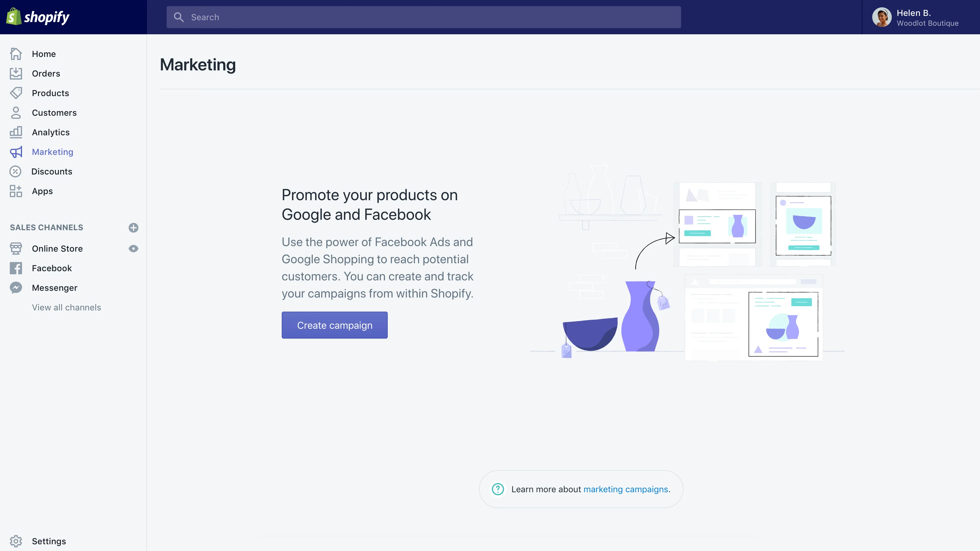Viewport: 980px width, 551px height.
Task: Open Online Store sales channel
Action: (57, 248)
